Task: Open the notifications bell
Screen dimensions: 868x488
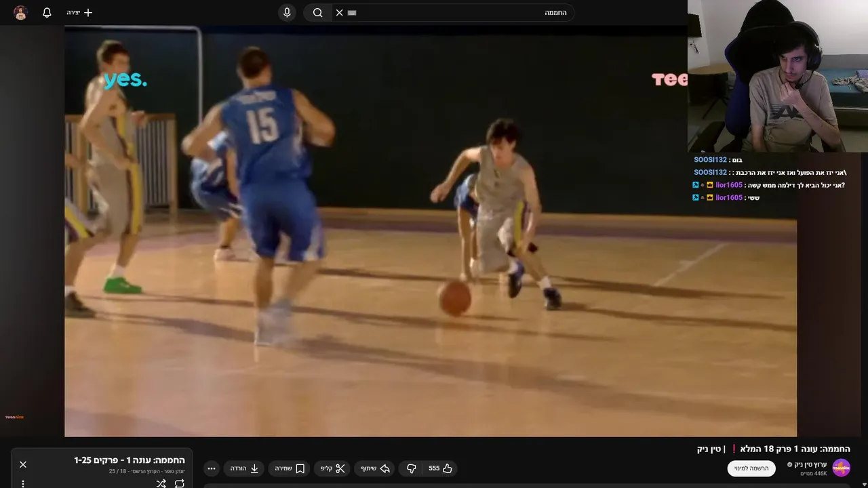Action: click(47, 12)
